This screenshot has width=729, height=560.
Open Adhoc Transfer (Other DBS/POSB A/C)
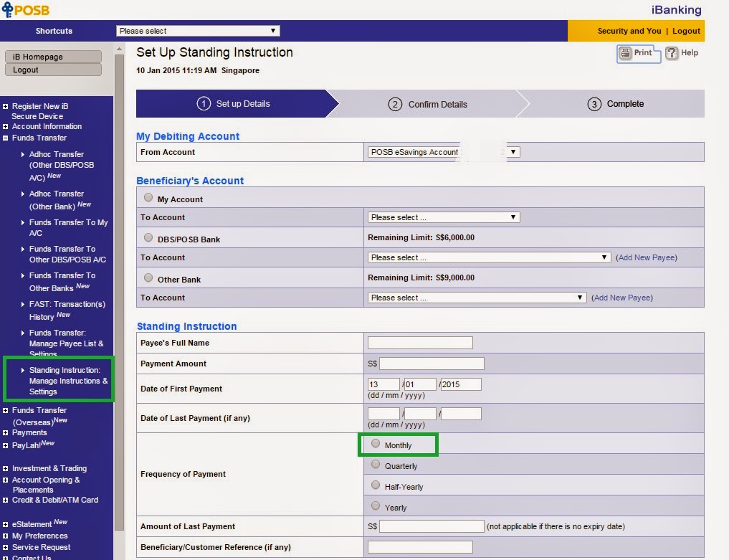(x=62, y=166)
